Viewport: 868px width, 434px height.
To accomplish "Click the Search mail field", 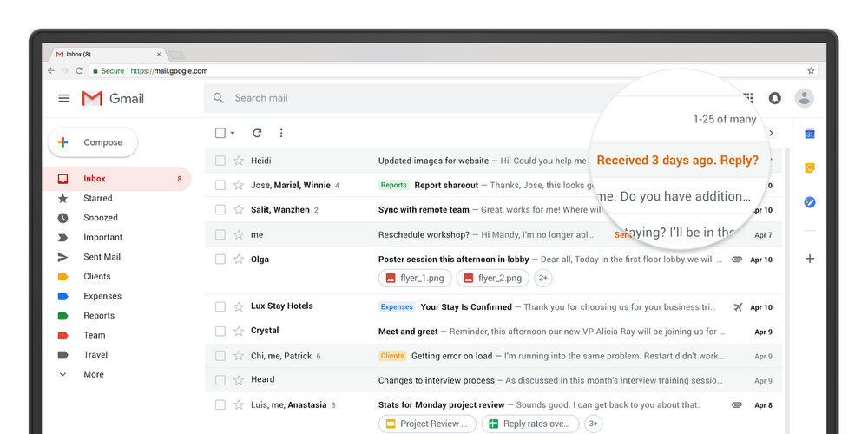I will coord(410,98).
